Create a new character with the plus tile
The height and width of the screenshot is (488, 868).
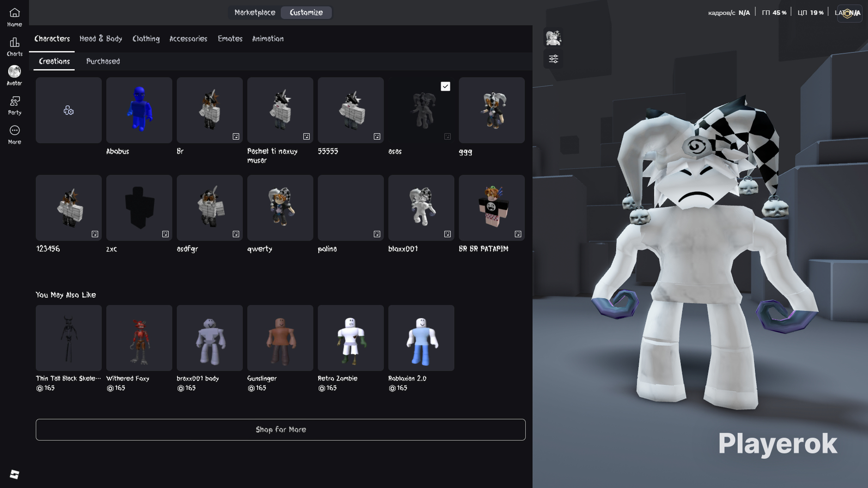69,110
